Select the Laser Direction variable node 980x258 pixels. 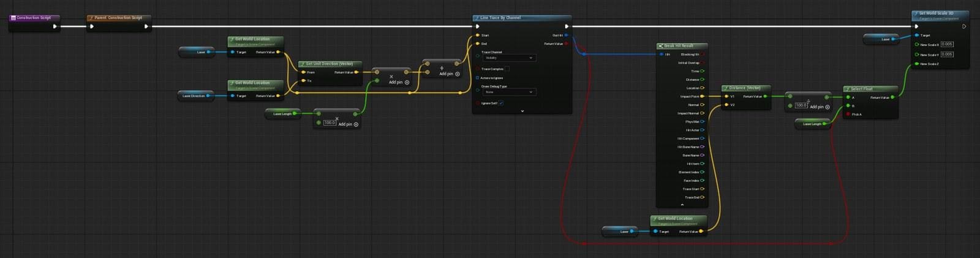point(196,96)
